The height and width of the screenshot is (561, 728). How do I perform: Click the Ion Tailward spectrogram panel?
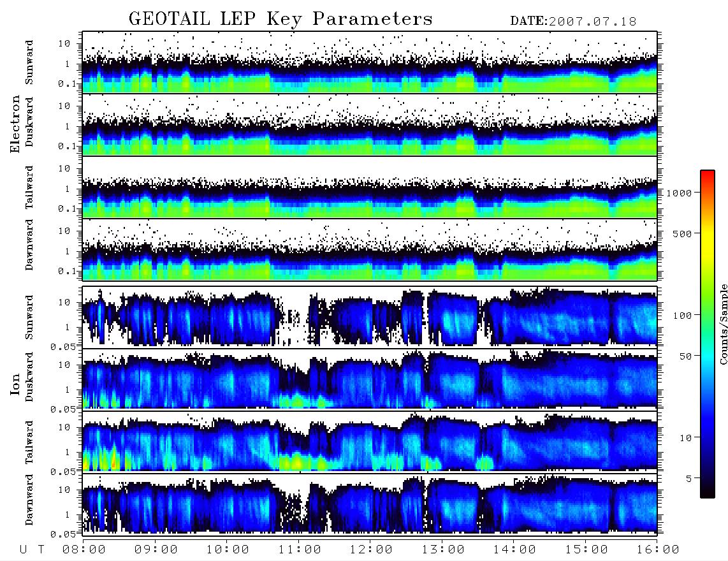(370, 442)
